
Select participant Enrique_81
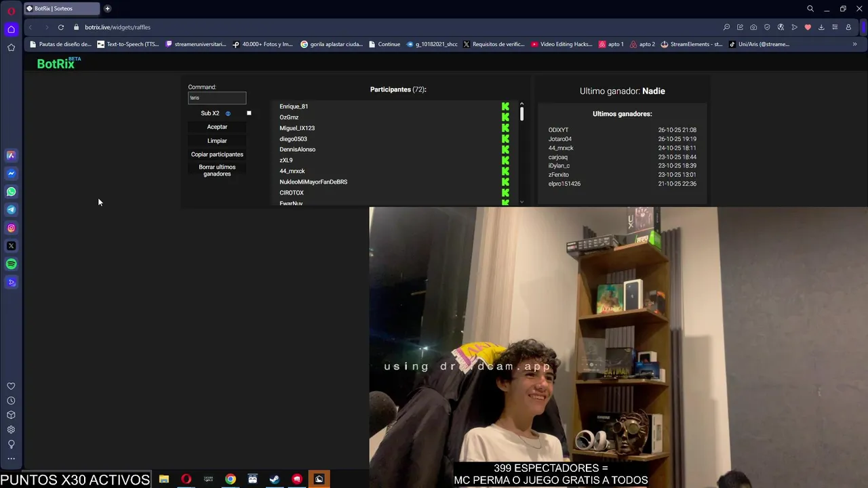pos(294,106)
